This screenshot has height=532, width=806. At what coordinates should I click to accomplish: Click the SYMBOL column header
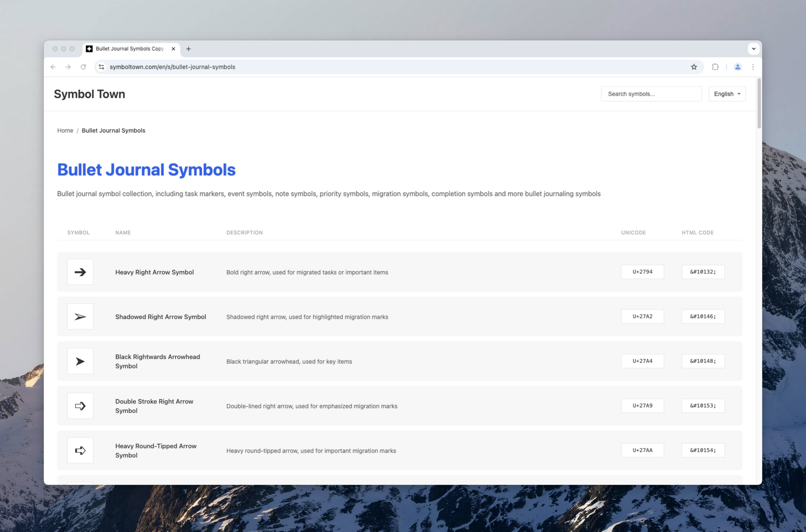[78, 233]
